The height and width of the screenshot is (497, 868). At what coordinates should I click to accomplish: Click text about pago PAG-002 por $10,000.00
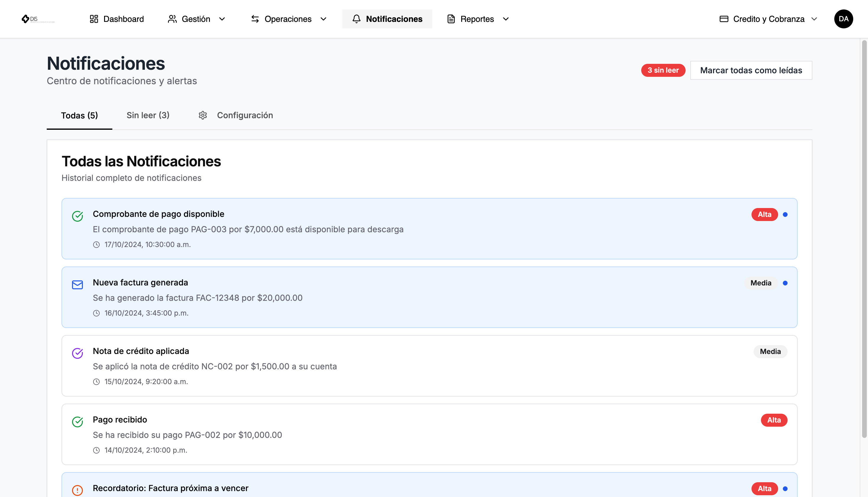coord(187,435)
